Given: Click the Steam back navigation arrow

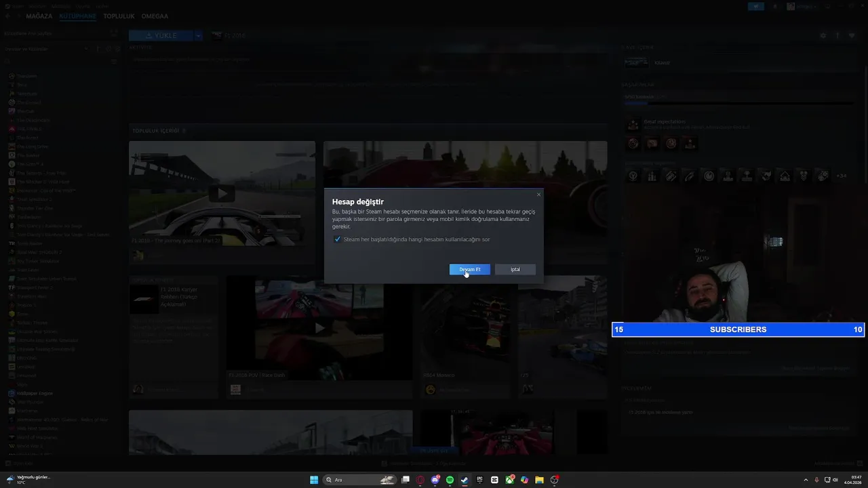Looking at the screenshot, I should pyautogui.click(x=9, y=16).
